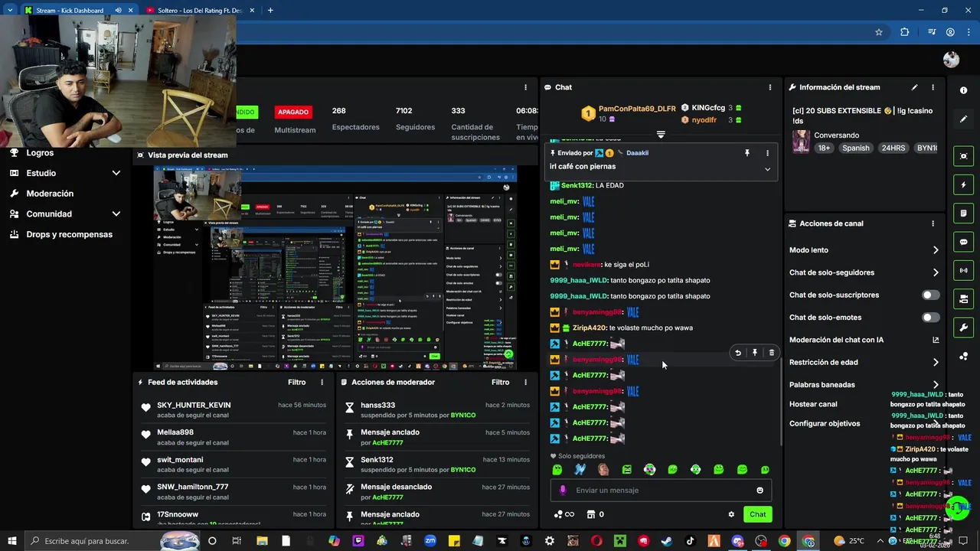Click the Conversando category thumbnail

click(801, 142)
